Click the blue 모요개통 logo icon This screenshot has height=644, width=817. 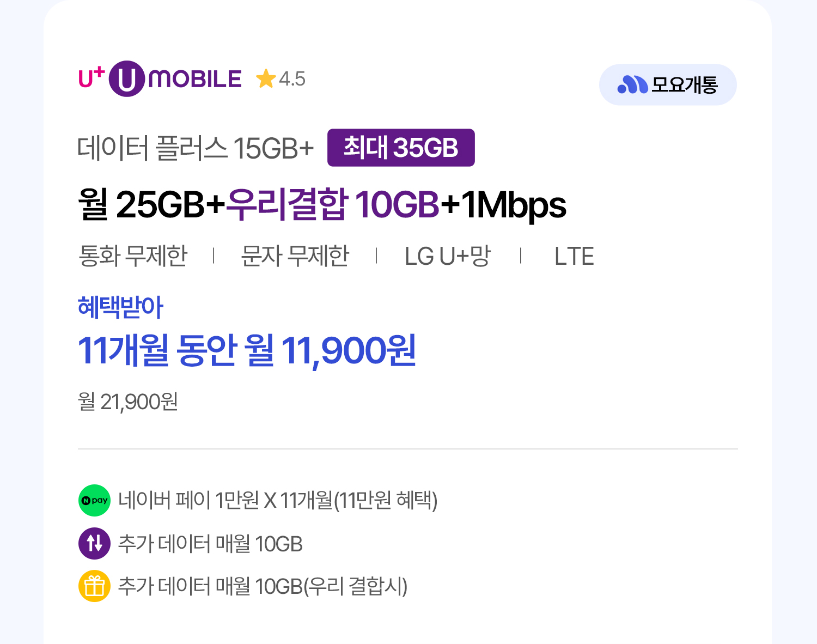point(632,84)
